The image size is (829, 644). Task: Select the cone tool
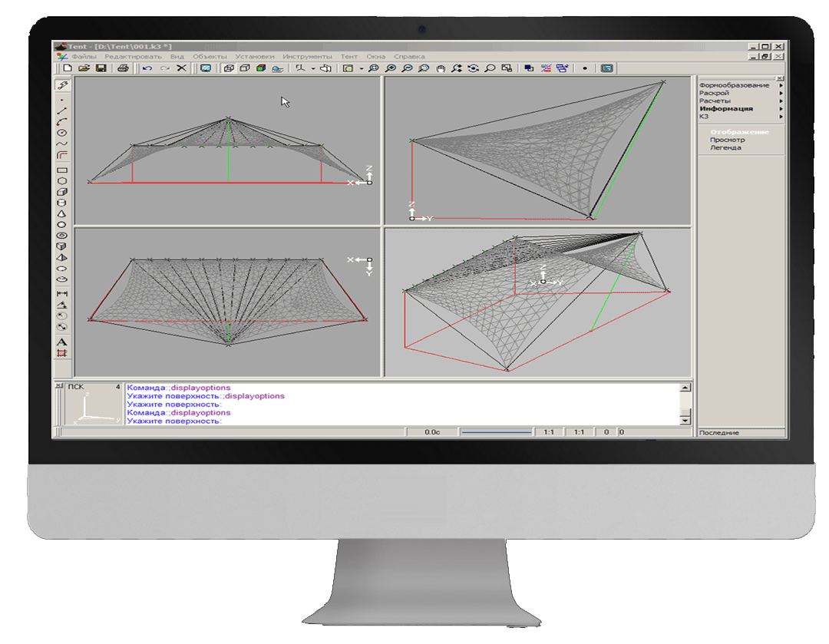(62, 213)
